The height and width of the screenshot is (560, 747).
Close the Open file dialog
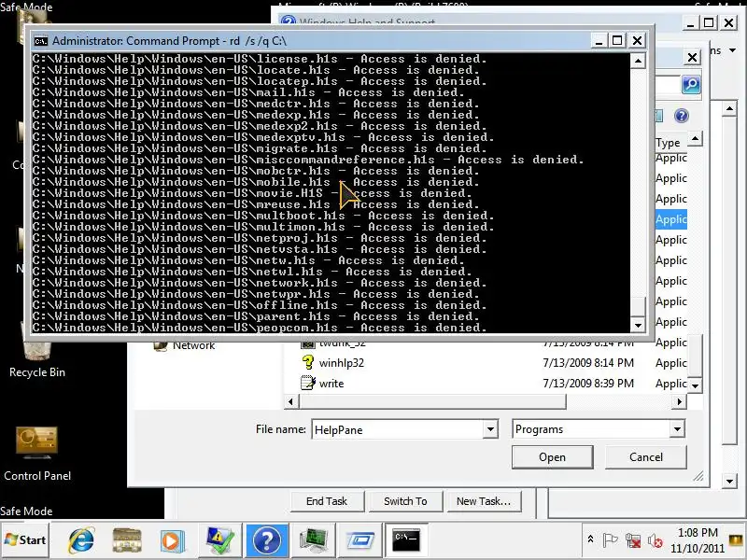coord(692,58)
